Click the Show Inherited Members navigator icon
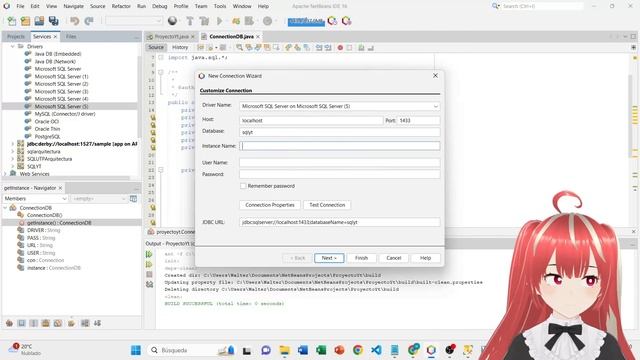The image size is (640, 360). coord(9,323)
